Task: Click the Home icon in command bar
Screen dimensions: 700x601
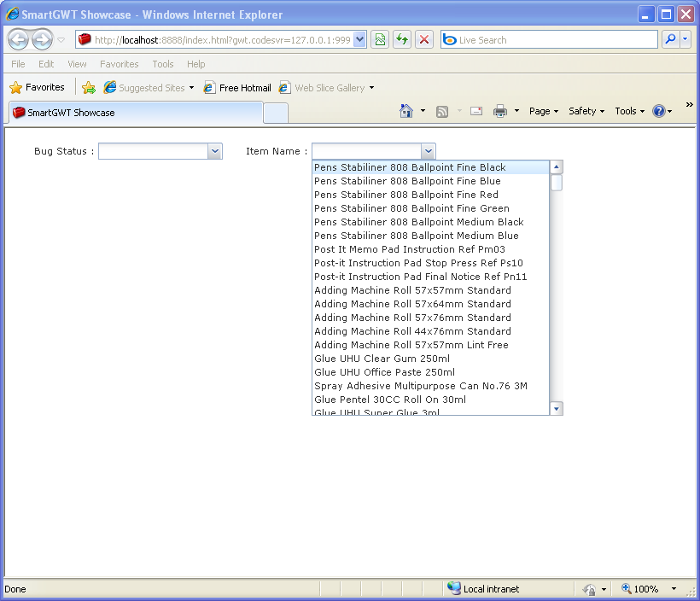Action: tap(405, 111)
